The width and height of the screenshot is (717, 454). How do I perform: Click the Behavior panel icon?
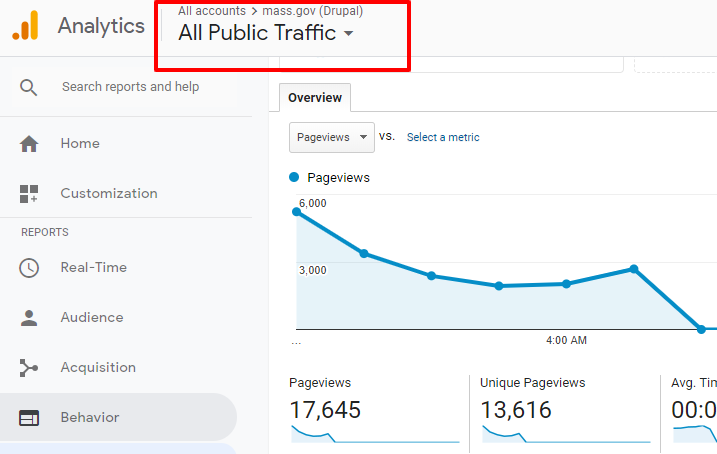point(29,417)
